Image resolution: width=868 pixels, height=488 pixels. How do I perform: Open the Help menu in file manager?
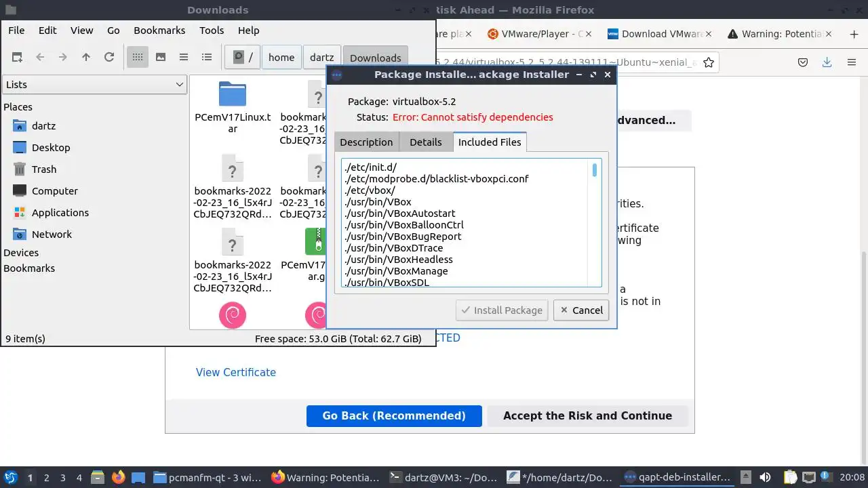point(249,30)
